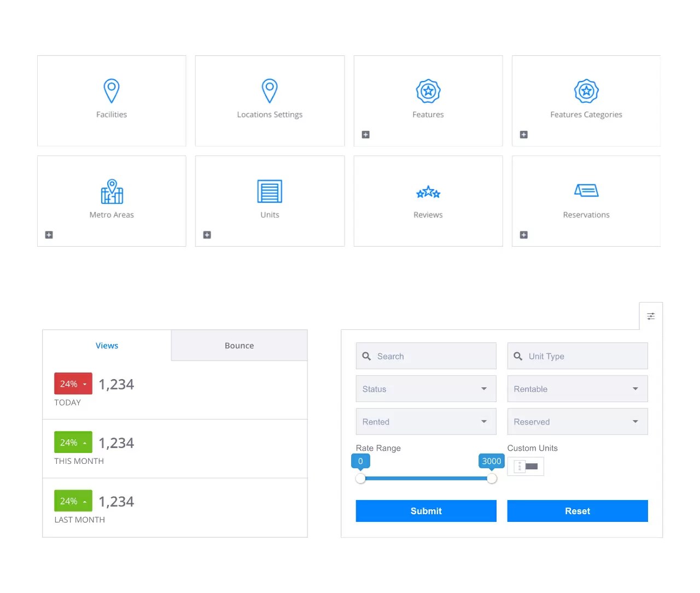Screen dimensions: 700x593
Task: Open the Reserved dropdown
Action: tap(577, 421)
